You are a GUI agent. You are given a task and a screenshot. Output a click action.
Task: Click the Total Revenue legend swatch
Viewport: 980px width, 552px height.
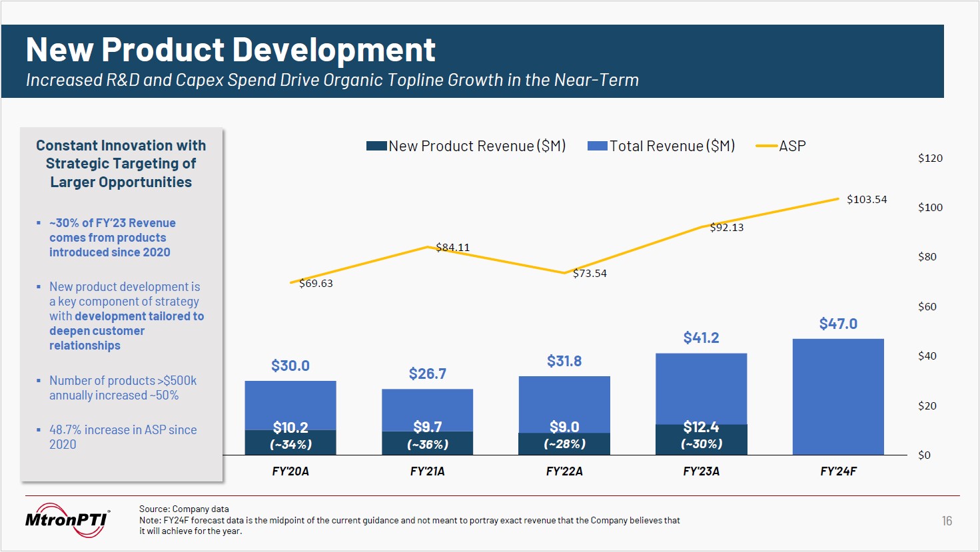598,146
